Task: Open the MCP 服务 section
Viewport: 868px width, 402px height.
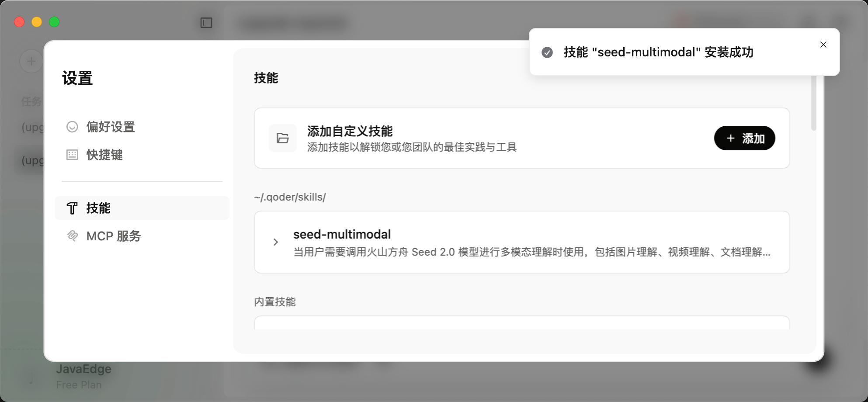Action: pos(113,236)
